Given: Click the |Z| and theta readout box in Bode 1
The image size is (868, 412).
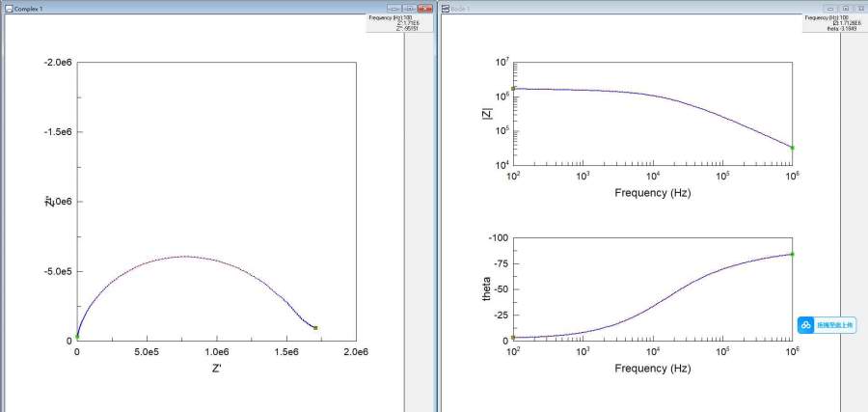Looking at the screenshot, I should (x=832, y=23).
